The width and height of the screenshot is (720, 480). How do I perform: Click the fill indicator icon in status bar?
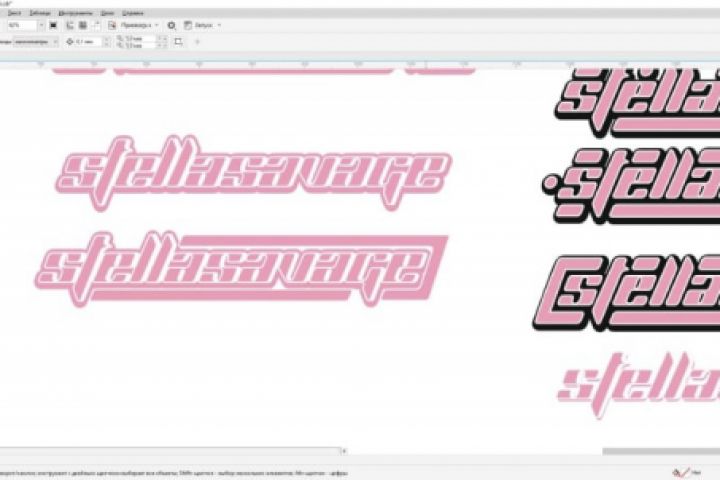680,472
